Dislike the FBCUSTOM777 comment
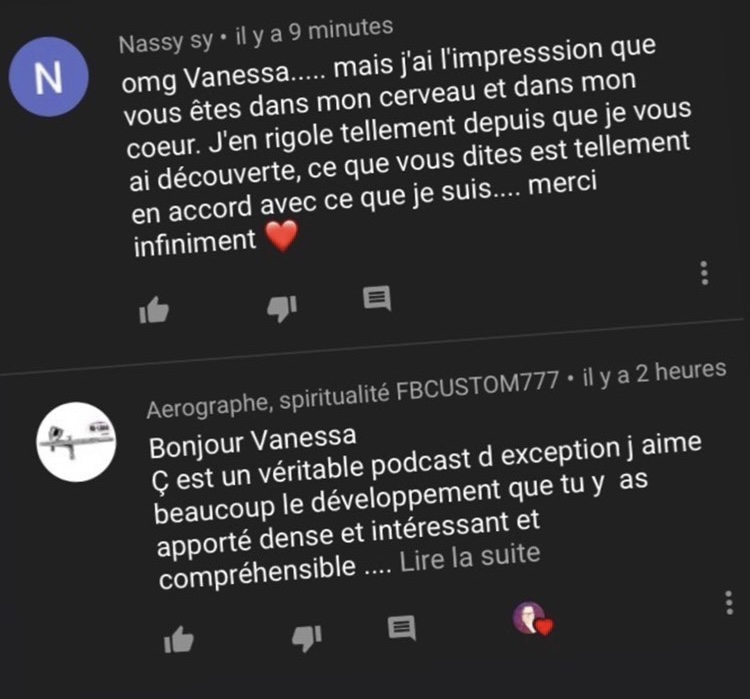Image resolution: width=750 pixels, height=699 pixels. click(x=307, y=638)
